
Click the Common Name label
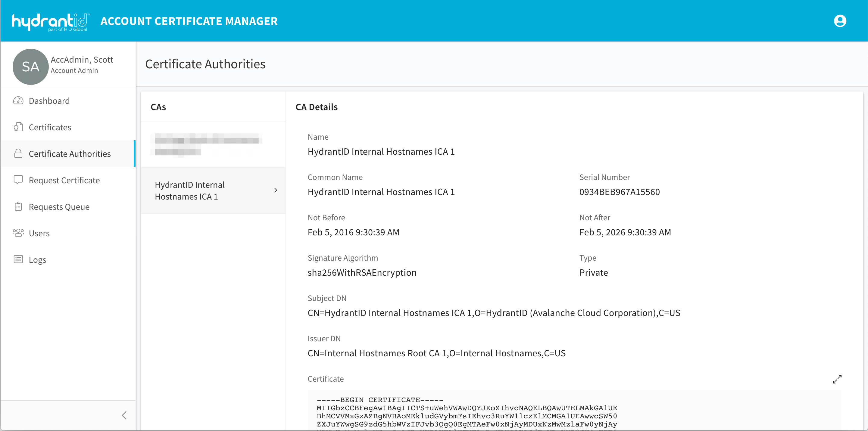pos(335,178)
